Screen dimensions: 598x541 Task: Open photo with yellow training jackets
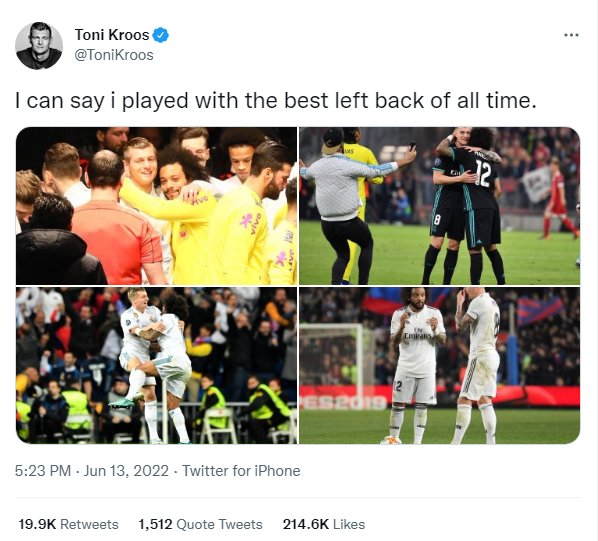[x=156, y=206]
